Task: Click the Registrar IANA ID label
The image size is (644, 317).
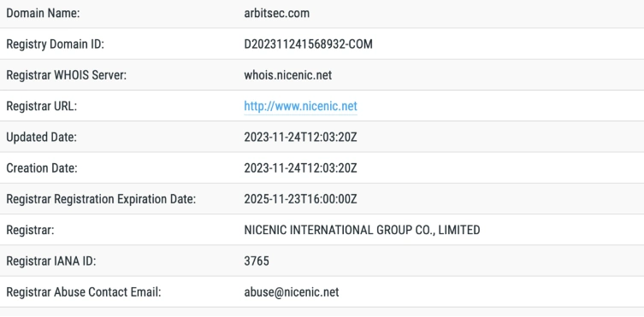Action: tap(51, 261)
